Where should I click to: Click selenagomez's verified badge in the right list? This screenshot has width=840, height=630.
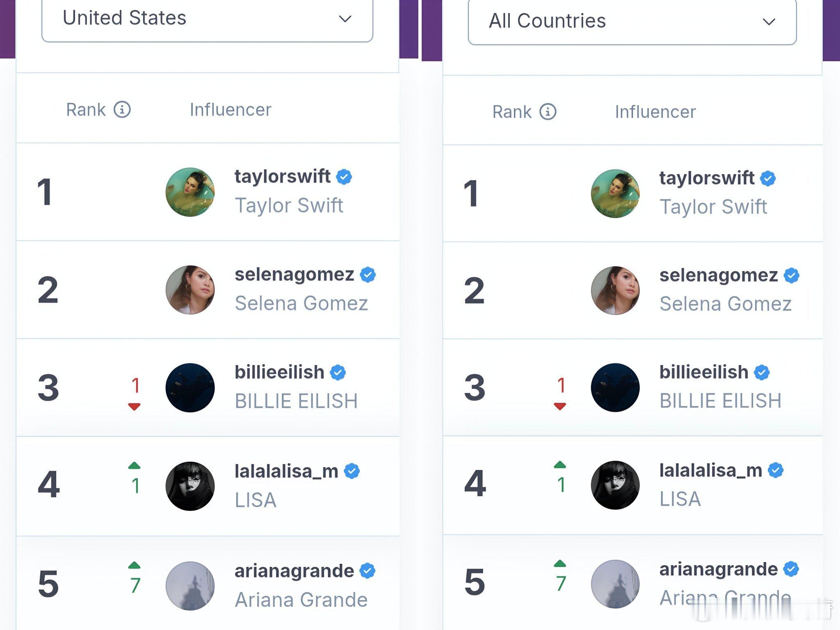coord(791,276)
